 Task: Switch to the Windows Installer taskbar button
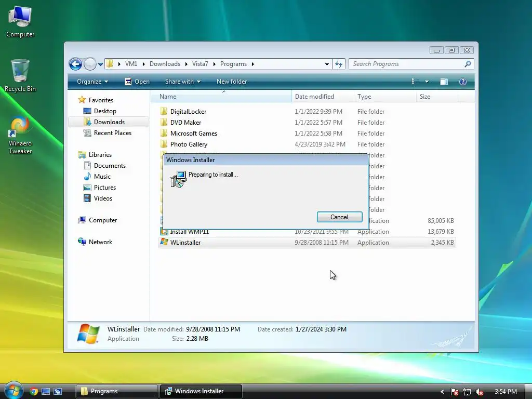(201, 391)
